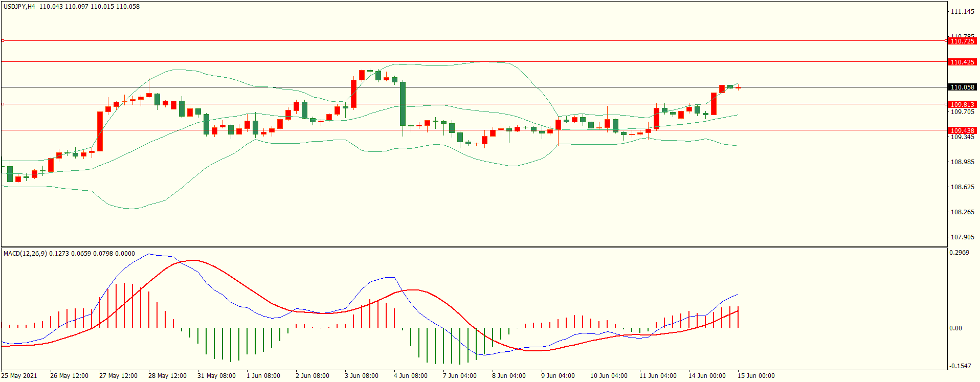
Task: Click the 28 May 12:00 time label
Action: pos(167,376)
